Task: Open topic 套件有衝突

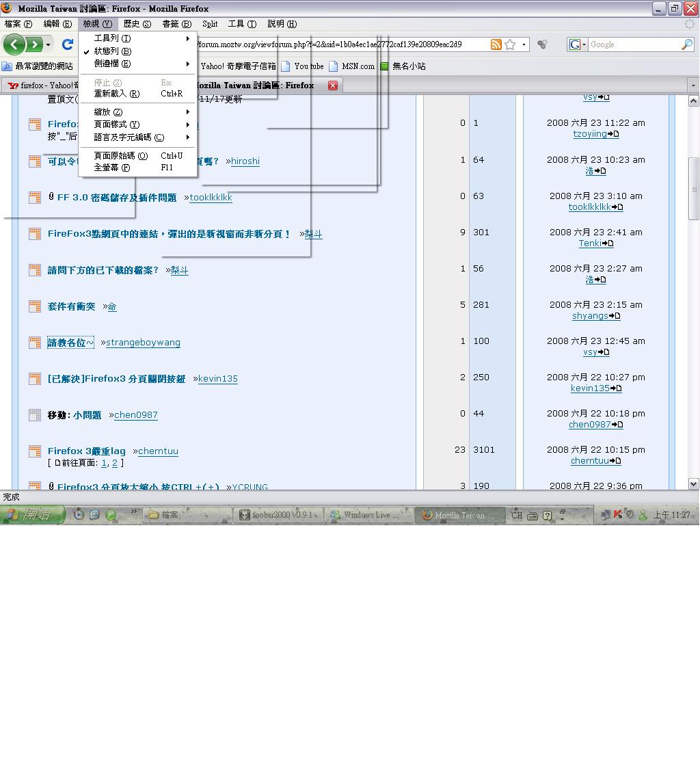Action: point(72,306)
